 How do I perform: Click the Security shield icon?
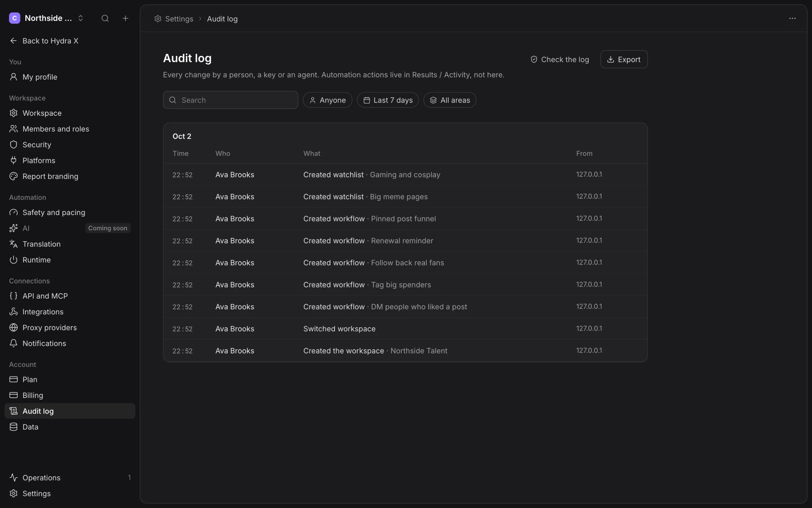(x=14, y=145)
